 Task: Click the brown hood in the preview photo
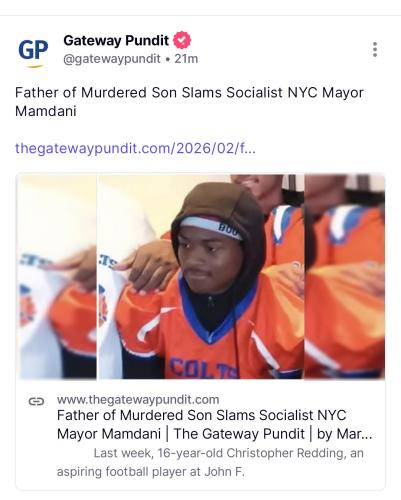coord(220,207)
